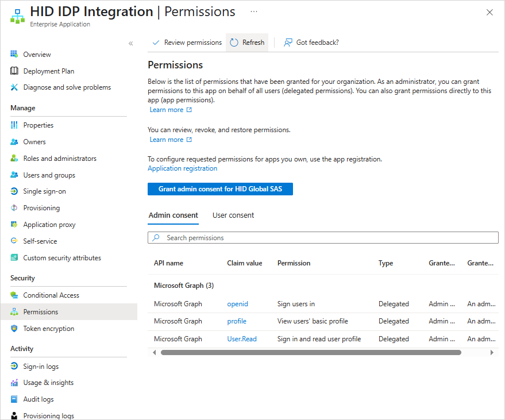Switch to the User consent tab
The image size is (505, 420).
click(233, 215)
